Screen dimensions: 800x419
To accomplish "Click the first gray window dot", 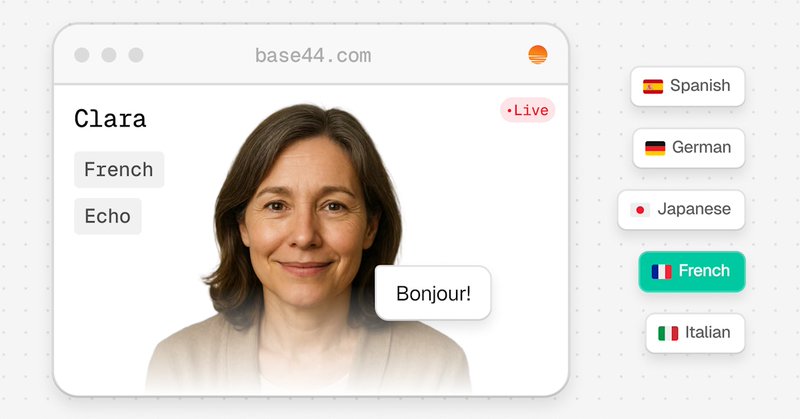I will pyautogui.click(x=82, y=55).
